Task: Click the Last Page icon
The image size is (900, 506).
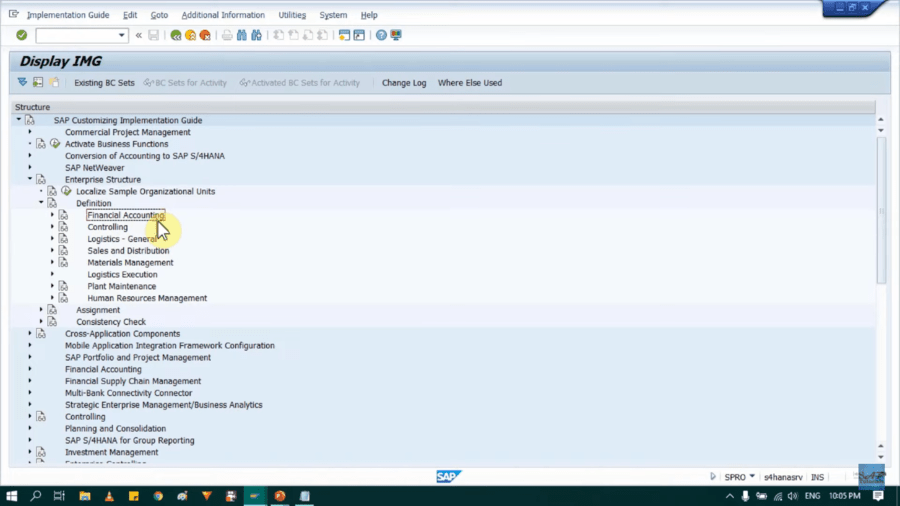Action: (x=323, y=36)
